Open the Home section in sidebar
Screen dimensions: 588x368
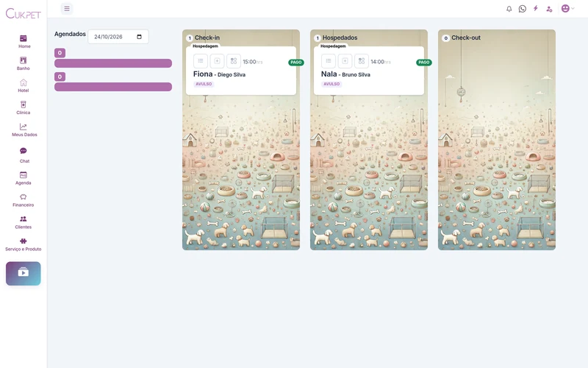pyautogui.click(x=24, y=41)
